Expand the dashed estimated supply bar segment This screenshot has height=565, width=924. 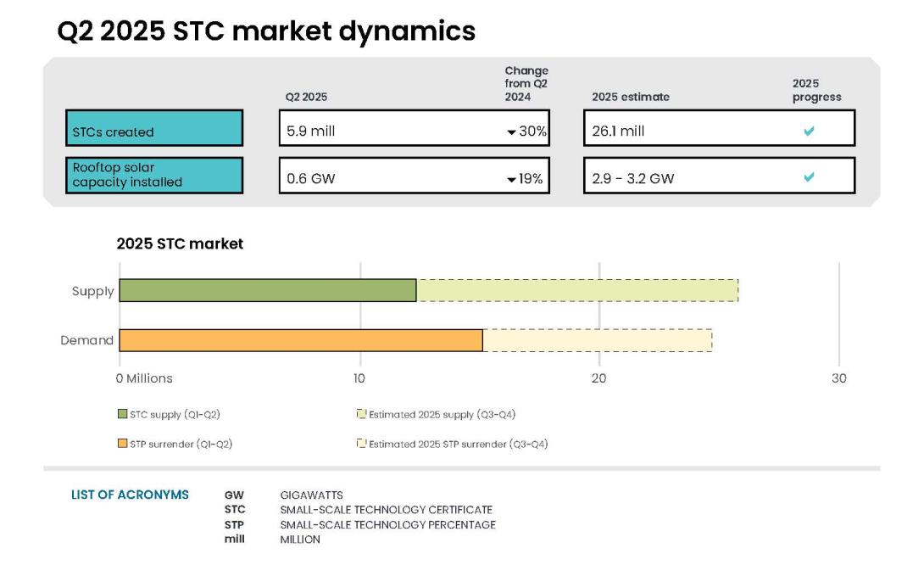click(576, 288)
